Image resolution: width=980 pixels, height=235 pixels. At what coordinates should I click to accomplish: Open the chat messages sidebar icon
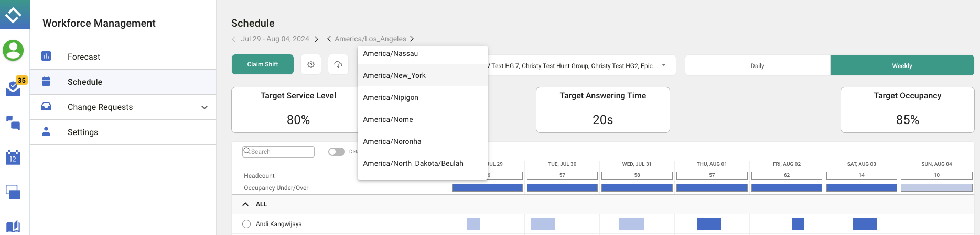13,123
